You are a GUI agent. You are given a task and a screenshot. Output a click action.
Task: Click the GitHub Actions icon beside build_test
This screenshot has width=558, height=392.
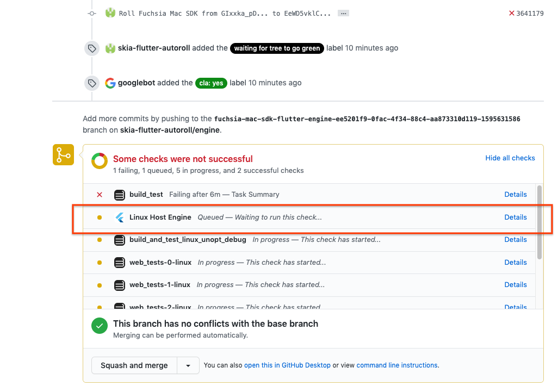pos(120,194)
